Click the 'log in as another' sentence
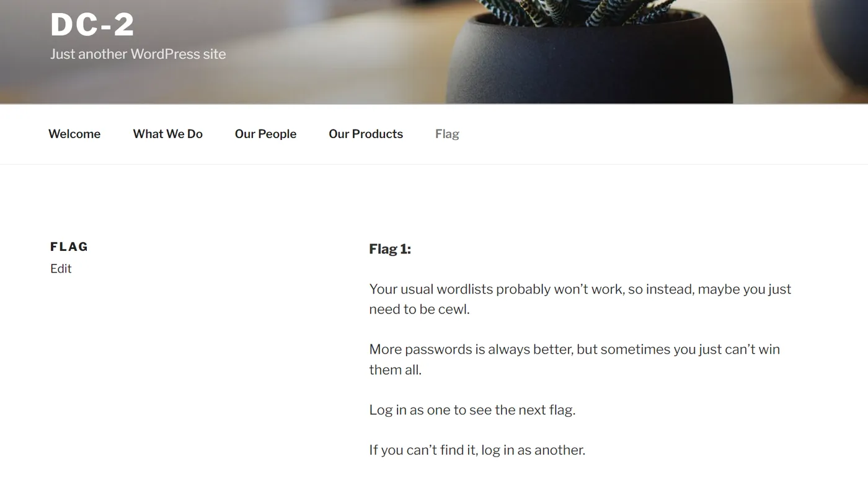Screen dimensions: 868x485 (477, 450)
